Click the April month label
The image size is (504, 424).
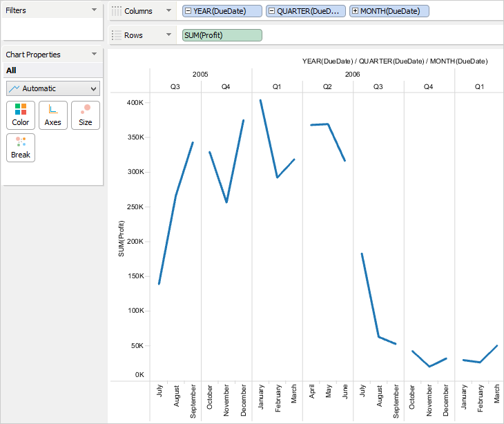click(312, 392)
